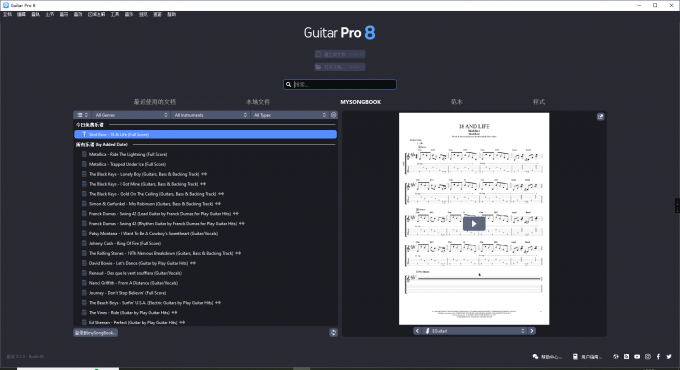Open the All Genres filter dropdown

[131, 115]
